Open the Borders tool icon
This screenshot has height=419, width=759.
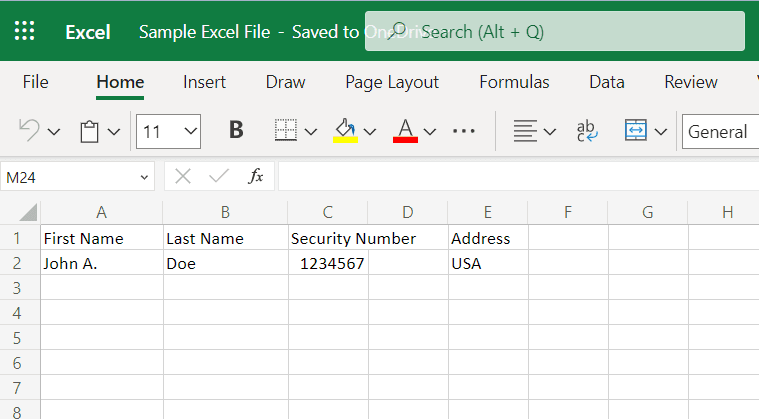pos(286,131)
